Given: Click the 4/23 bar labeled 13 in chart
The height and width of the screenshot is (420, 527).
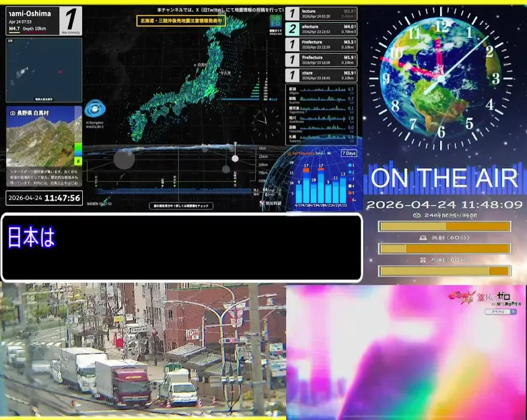Looking at the screenshot, I should coord(343,190).
